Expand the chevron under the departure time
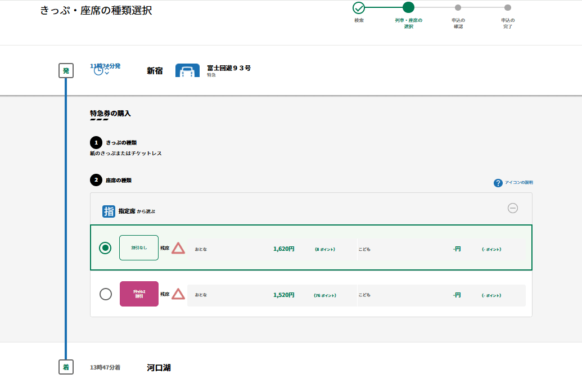582x392 pixels. 107,74
